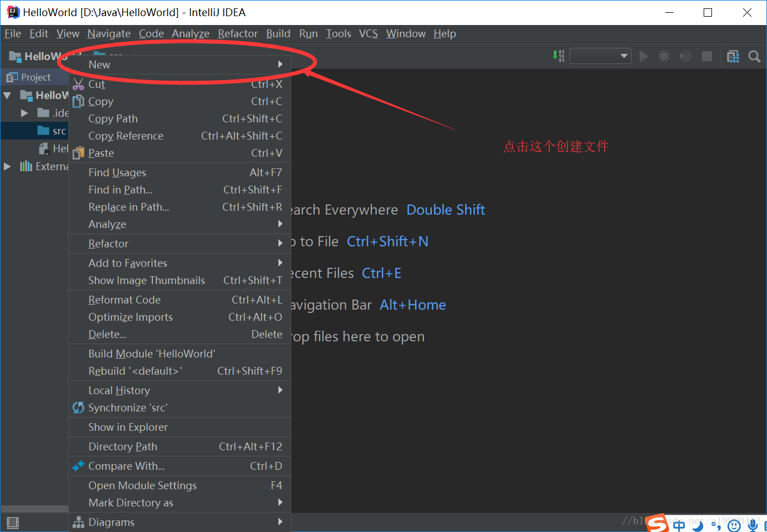Click the scissors Cut icon
The width and height of the screenshot is (767, 532).
point(78,84)
